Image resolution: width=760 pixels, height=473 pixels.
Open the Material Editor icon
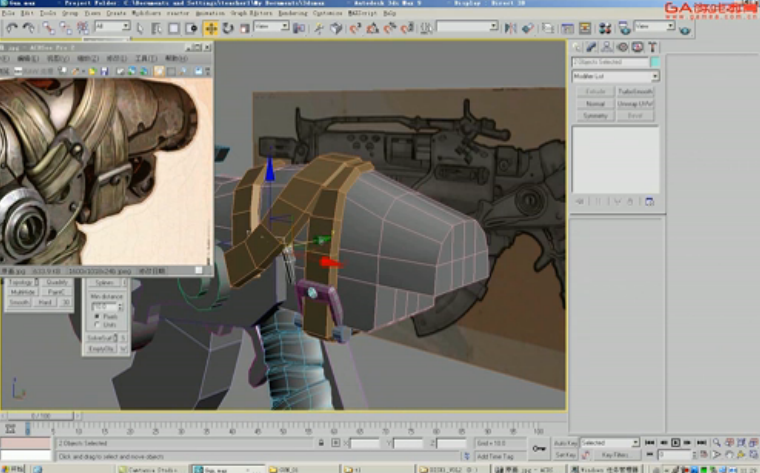[x=605, y=29]
